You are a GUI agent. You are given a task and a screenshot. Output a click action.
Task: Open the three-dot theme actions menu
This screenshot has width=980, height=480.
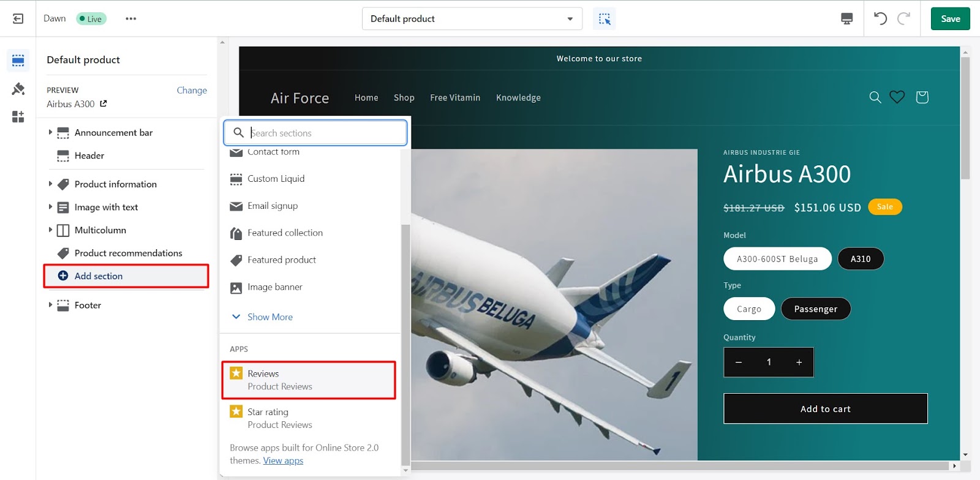pos(130,19)
